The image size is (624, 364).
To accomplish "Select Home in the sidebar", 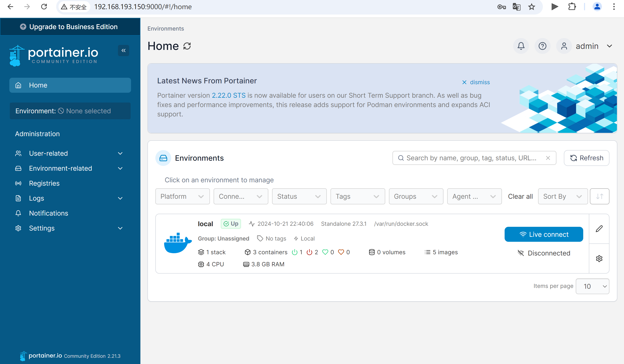I will [x=70, y=85].
